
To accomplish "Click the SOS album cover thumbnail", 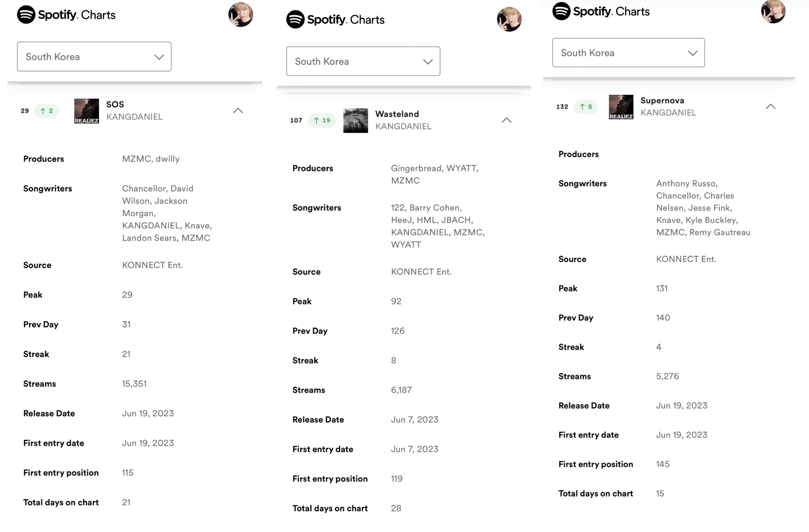I will pos(87,111).
